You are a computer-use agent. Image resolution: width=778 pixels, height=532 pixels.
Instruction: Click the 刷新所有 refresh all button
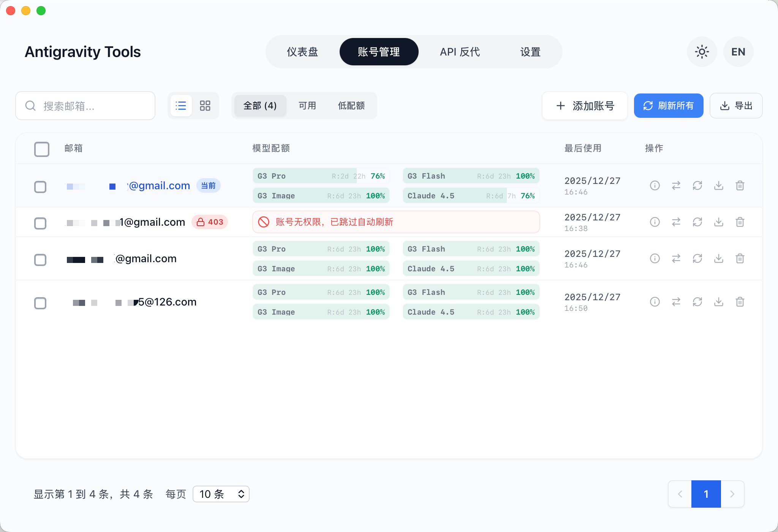[669, 106]
